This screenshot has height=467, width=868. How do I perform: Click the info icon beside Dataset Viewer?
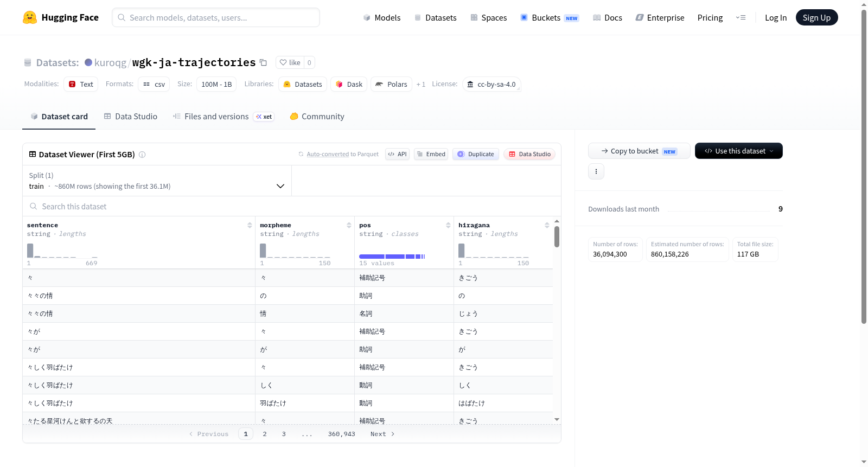click(x=142, y=155)
